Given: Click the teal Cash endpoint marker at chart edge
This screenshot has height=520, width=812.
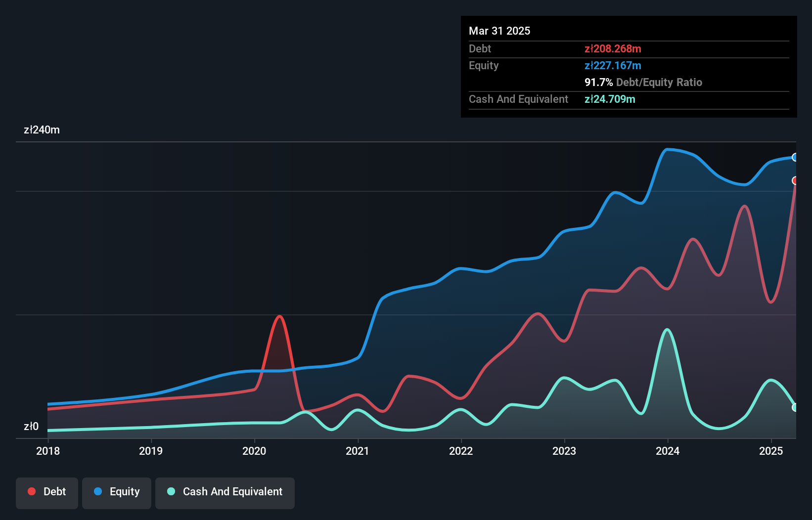Looking at the screenshot, I should [x=796, y=407].
